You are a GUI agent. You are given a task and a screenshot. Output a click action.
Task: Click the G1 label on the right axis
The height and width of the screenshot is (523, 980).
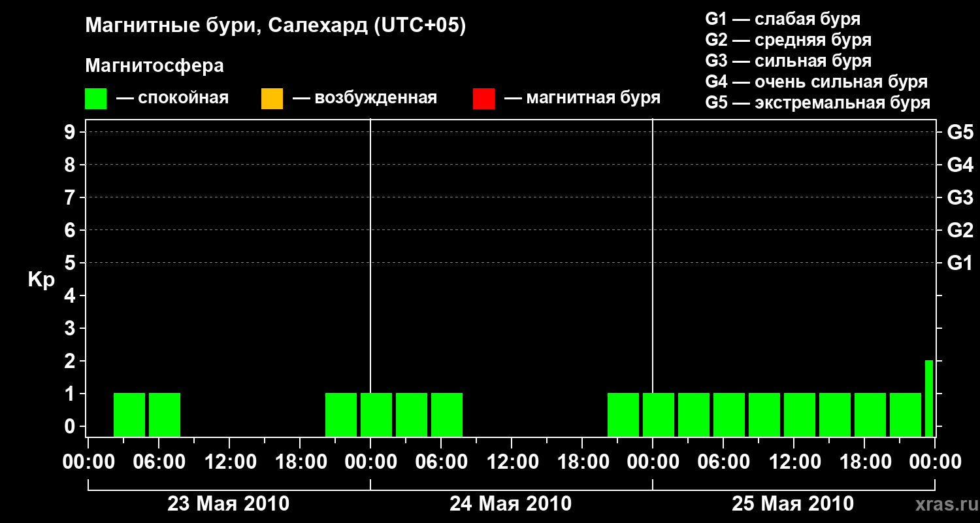pyautogui.click(x=960, y=263)
